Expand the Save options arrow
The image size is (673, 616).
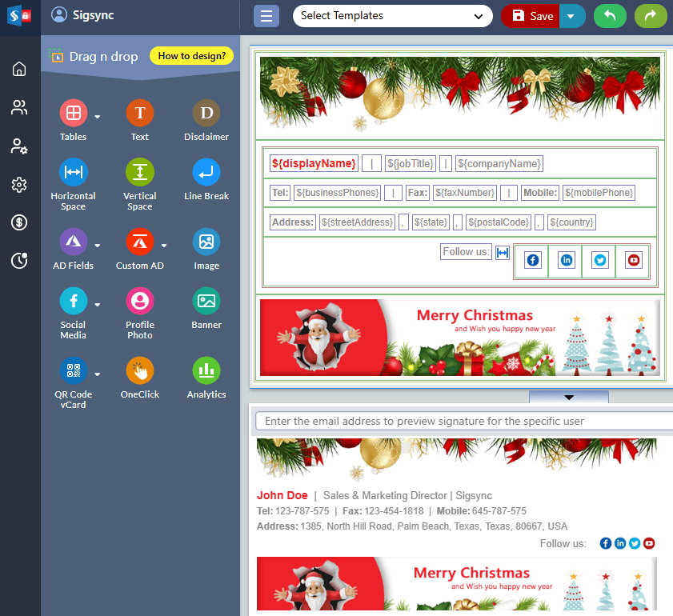[571, 16]
